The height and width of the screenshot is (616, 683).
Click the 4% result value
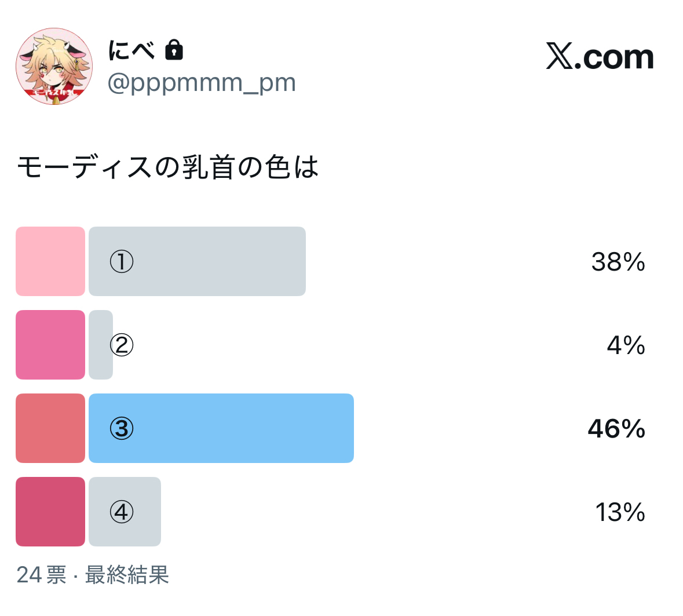point(626,345)
